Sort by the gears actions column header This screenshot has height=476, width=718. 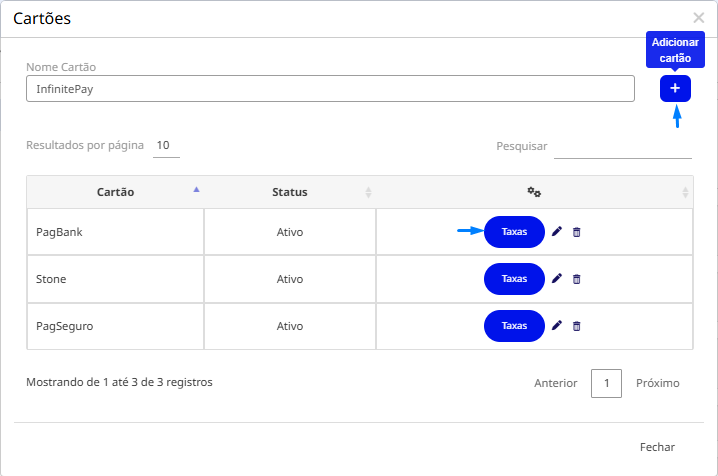534,192
